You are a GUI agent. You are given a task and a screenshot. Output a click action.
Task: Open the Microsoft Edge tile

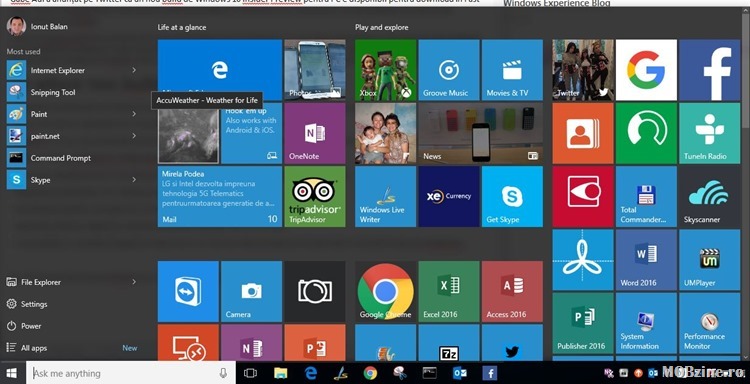click(220, 70)
